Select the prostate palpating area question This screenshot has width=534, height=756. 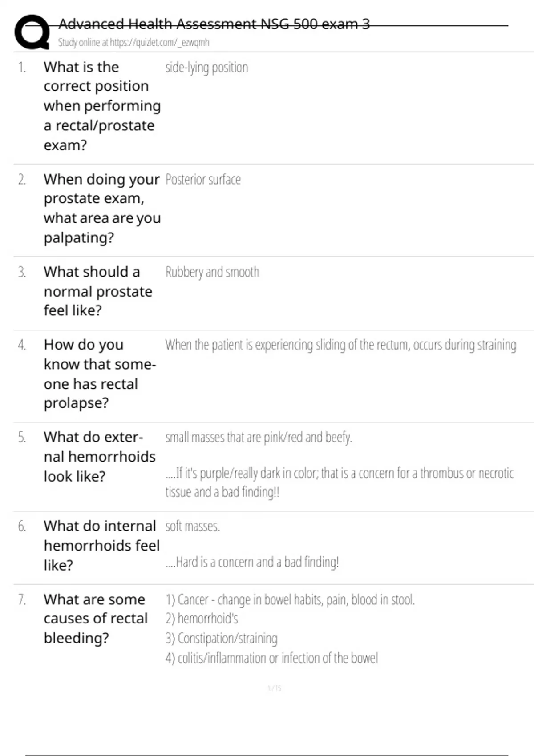101,208
